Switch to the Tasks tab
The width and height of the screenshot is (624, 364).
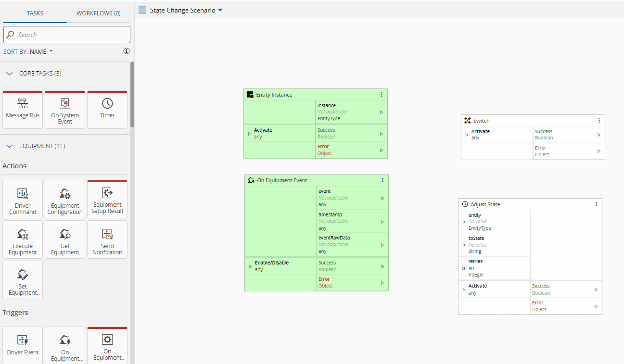pos(35,13)
